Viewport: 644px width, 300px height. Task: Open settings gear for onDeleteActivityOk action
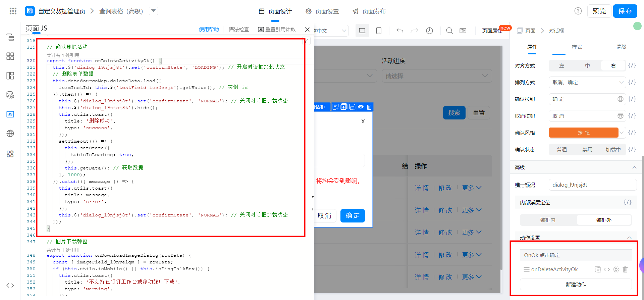point(616,269)
